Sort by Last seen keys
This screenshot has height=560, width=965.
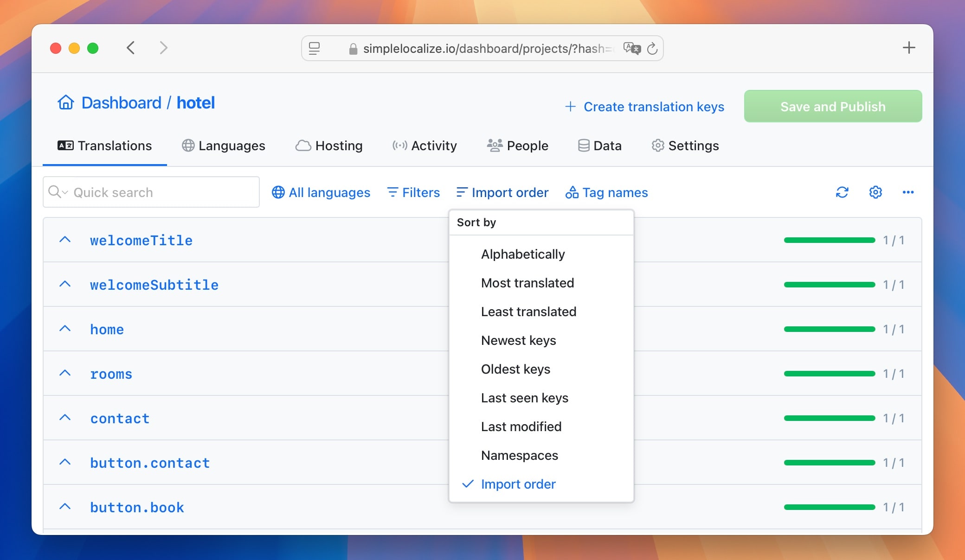click(541, 398)
